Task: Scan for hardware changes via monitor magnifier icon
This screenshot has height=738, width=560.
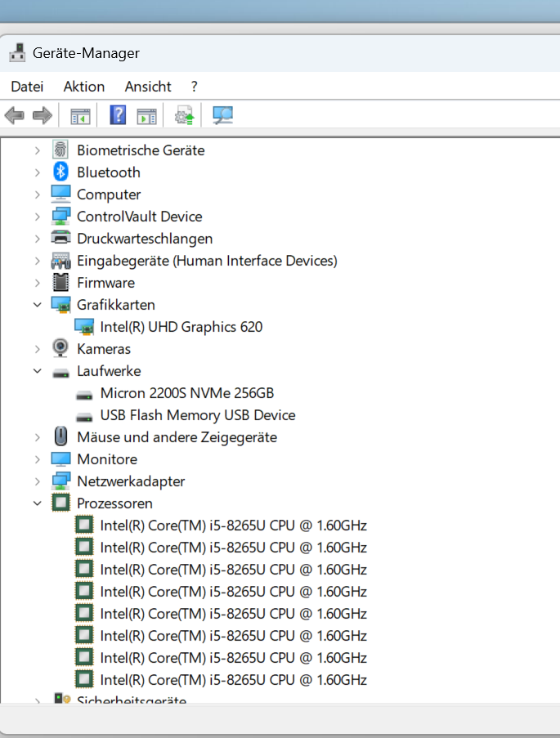Action: 222,115
